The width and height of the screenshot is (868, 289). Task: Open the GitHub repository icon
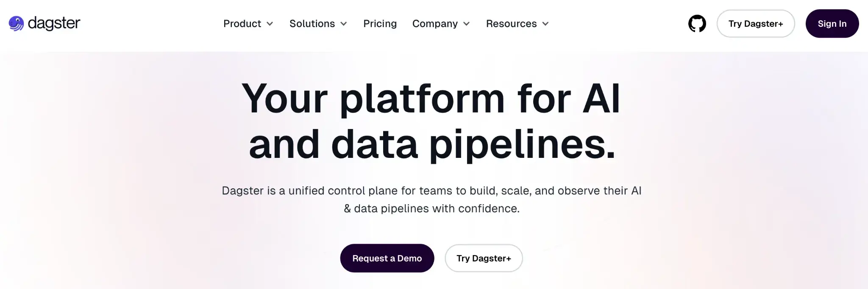(697, 24)
